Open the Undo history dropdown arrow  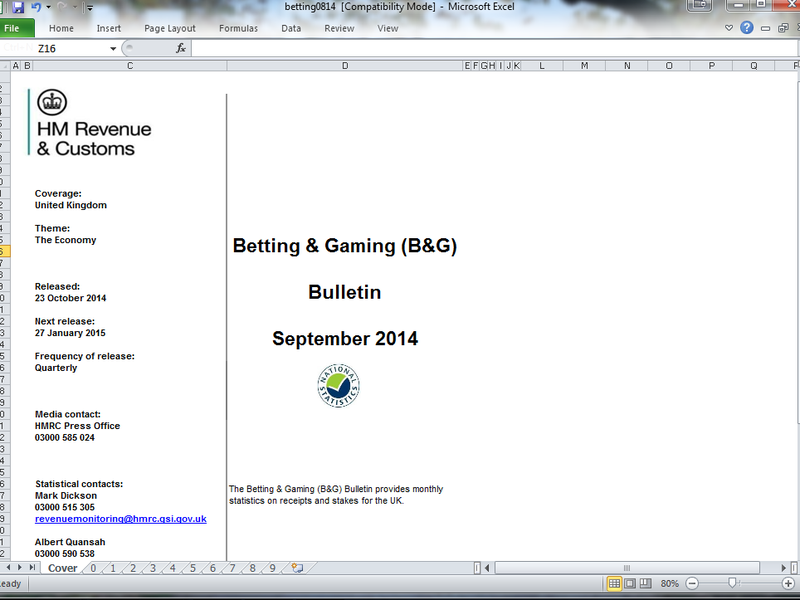[x=48, y=7]
